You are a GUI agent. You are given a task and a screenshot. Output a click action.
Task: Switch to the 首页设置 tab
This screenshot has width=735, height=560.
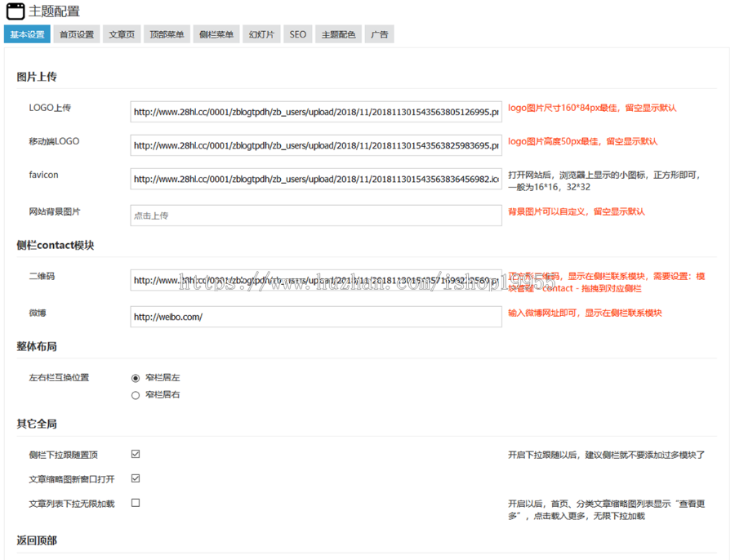pos(77,34)
